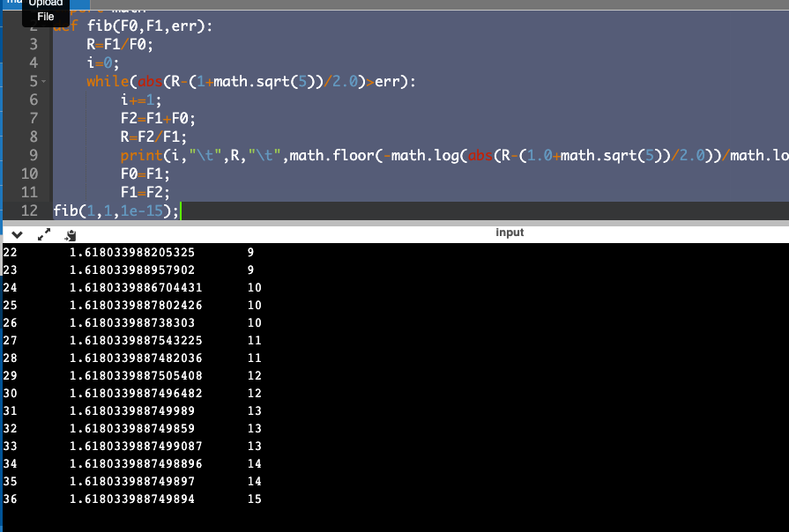Click the Upload File button

[45, 11]
